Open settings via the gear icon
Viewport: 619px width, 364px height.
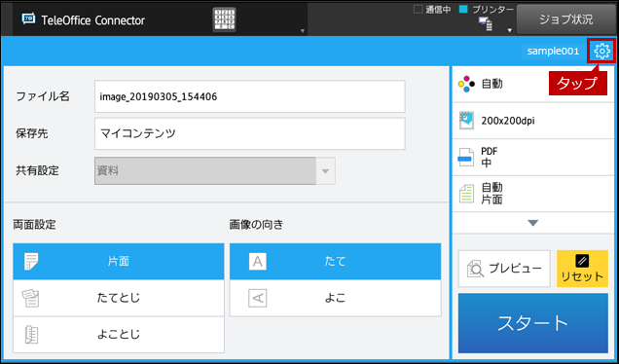click(601, 51)
